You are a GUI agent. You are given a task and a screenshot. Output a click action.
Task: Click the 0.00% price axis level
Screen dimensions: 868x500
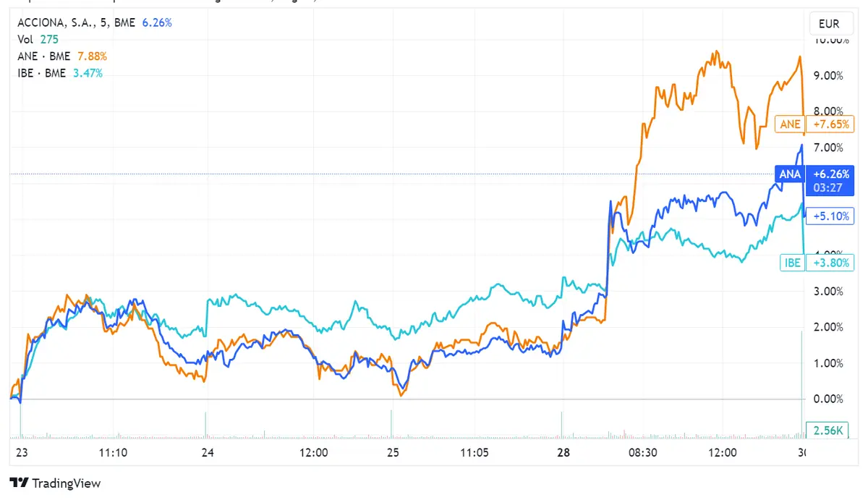pyautogui.click(x=829, y=399)
